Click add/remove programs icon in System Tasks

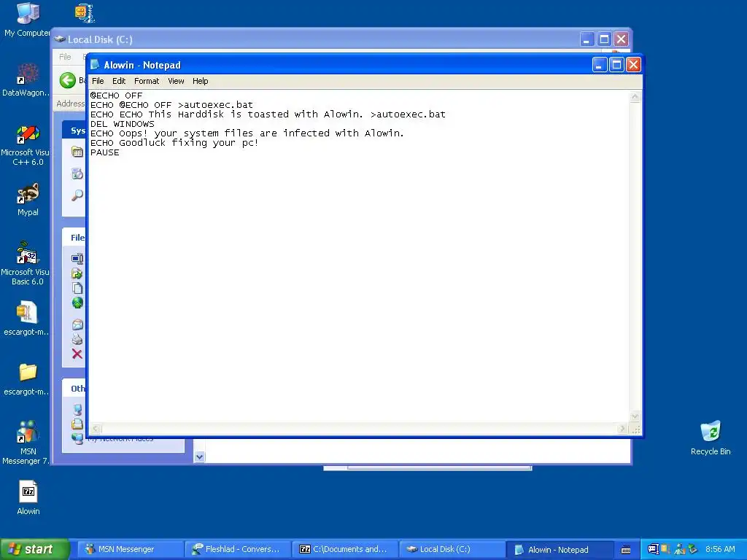click(77, 174)
